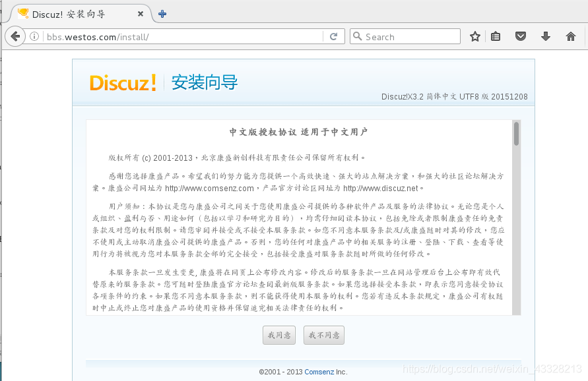Bookmark this page with the star icon
The height and width of the screenshot is (381, 588).
475,36
